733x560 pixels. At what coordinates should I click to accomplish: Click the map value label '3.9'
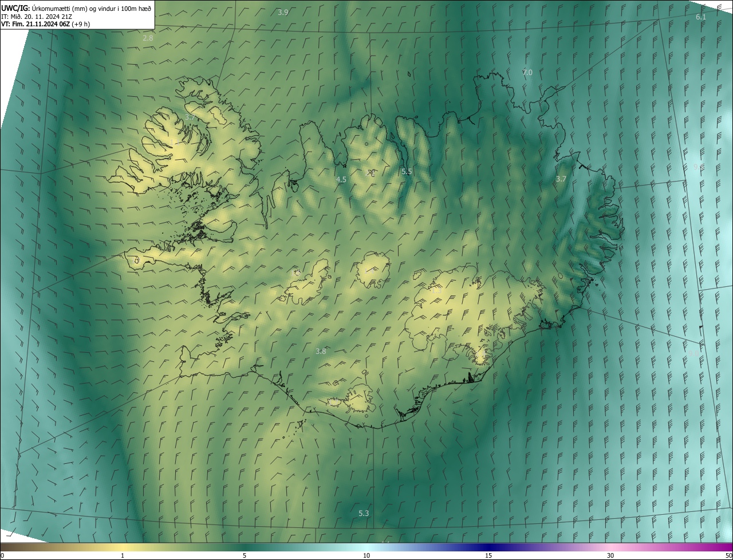[x=283, y=12]
